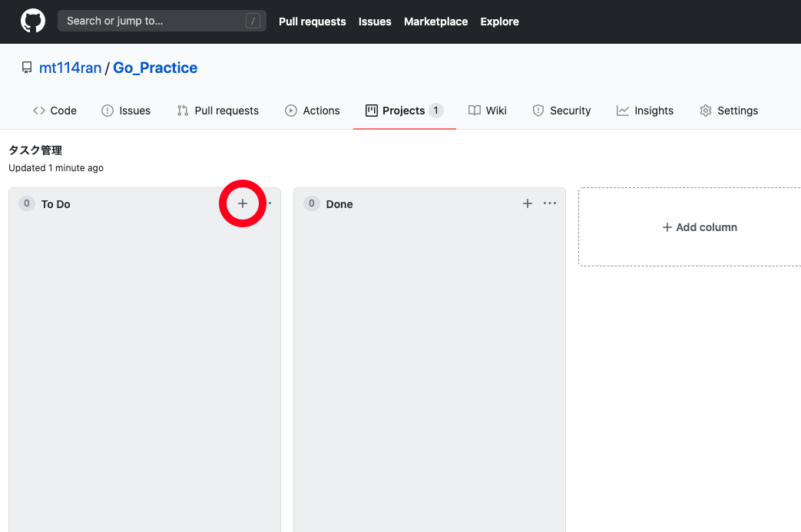Add a card to the To Do column
The image size is (801, 532).
pos(243,203)
